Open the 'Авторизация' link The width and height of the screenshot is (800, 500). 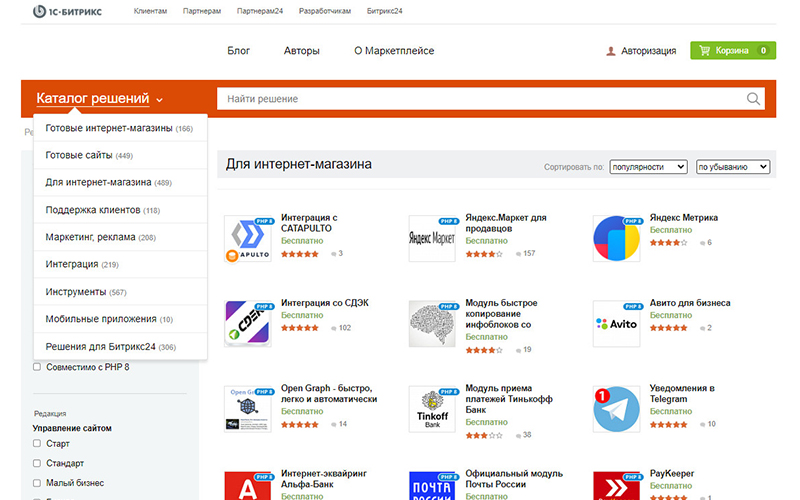point(647,51)
